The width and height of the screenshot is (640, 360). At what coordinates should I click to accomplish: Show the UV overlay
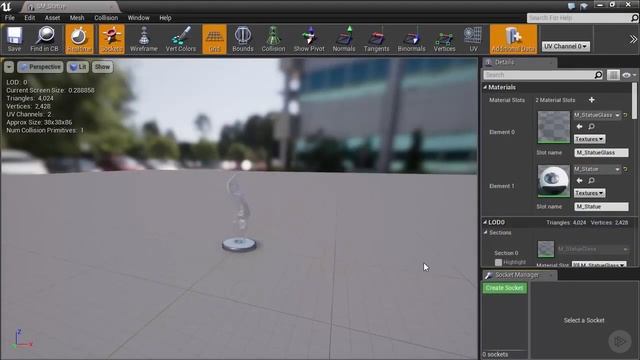point(473,39)
